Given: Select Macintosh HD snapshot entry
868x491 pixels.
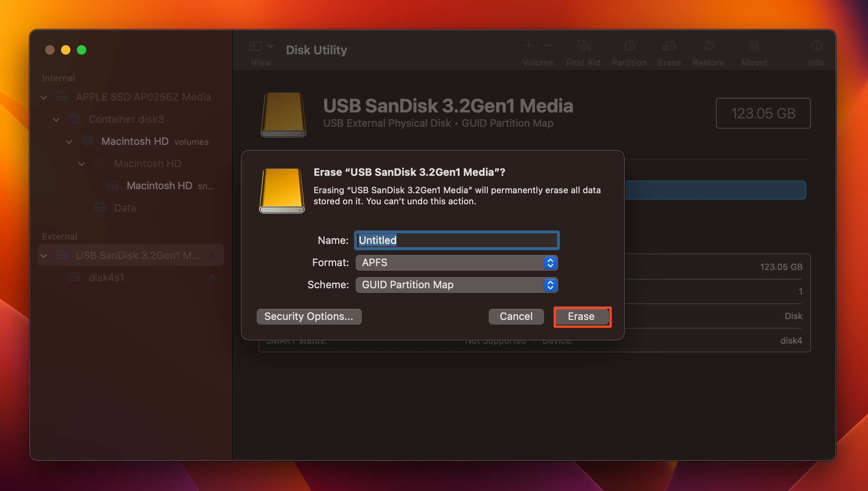Looking at the screenshot, I should [x=170, y=186].
